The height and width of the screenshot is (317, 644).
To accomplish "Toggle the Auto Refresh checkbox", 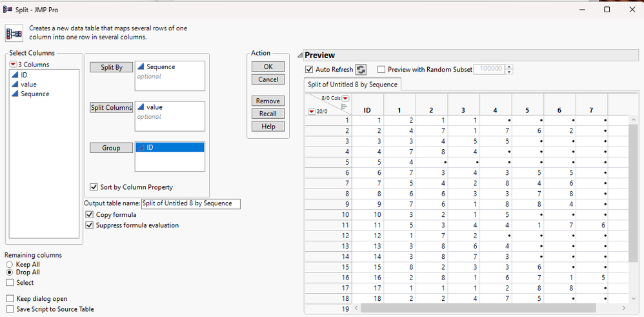I will coord(309,70).
